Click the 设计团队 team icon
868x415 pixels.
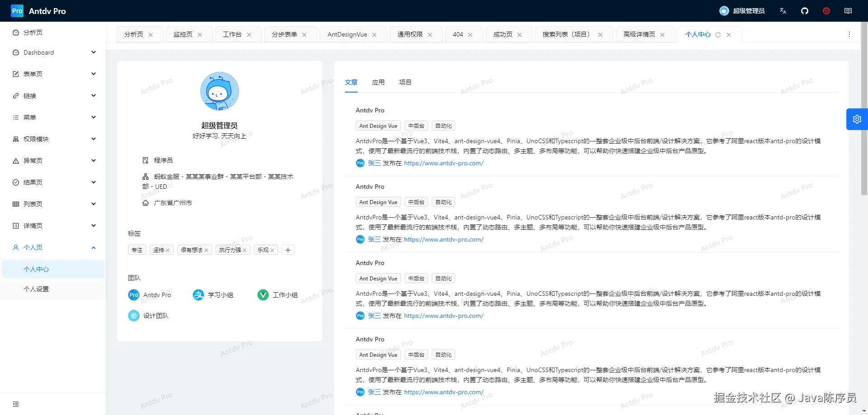(134, 316)
